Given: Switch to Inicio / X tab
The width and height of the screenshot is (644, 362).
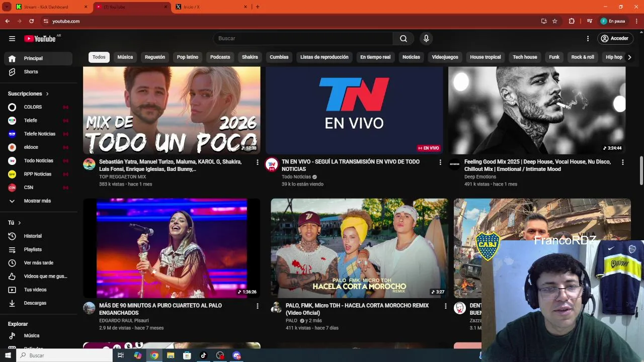Looking at the screenshot, I should [210, 7].
